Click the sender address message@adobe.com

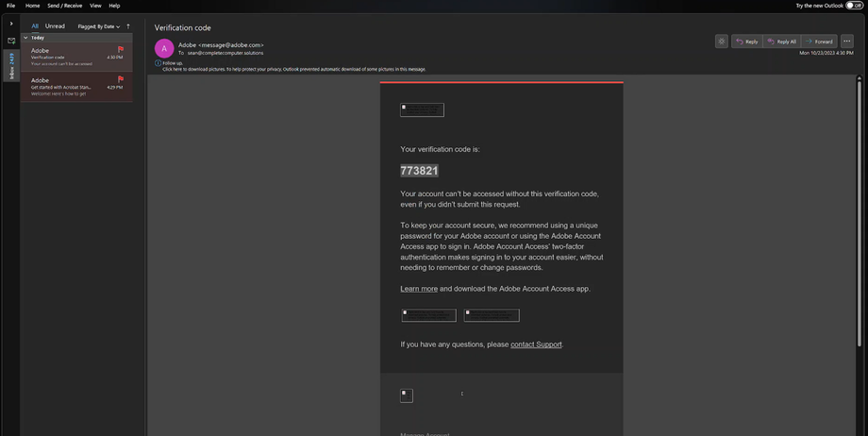tap(231, 45)
